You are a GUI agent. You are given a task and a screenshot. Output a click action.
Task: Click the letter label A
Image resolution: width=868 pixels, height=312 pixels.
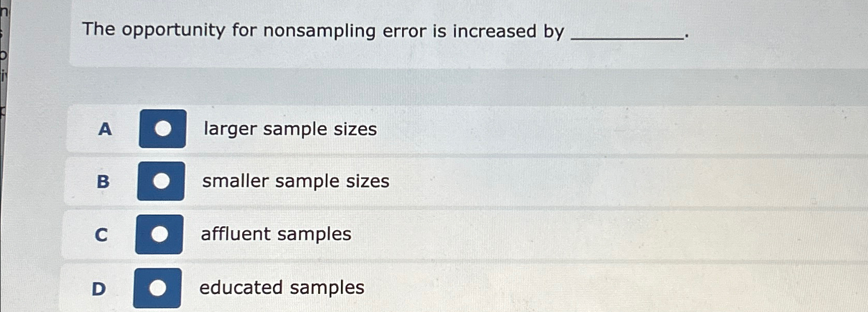pos(105,130)
